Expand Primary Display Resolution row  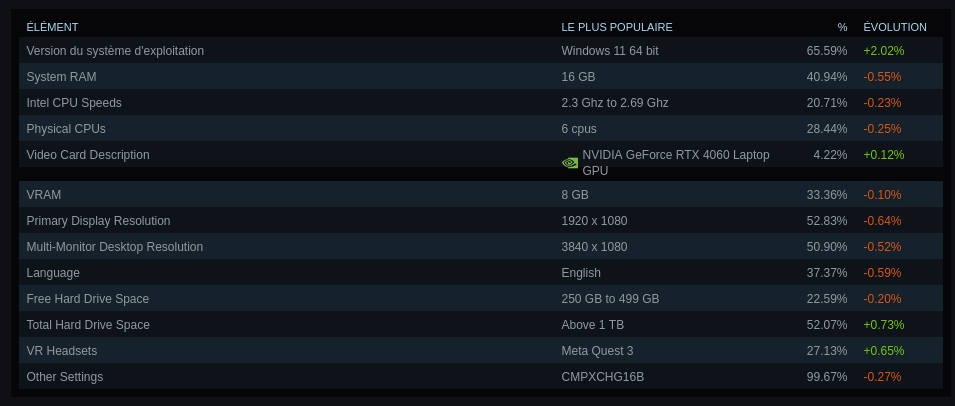[98, 221]
